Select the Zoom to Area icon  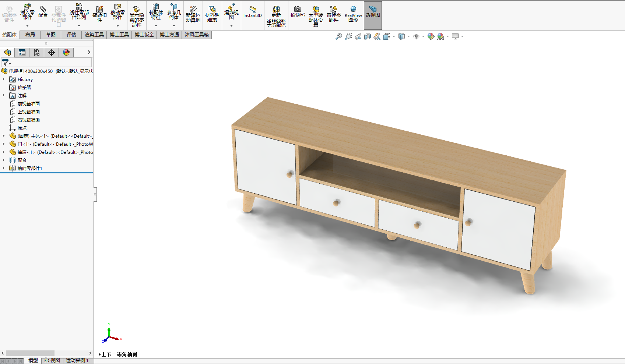tap(348, 36)
